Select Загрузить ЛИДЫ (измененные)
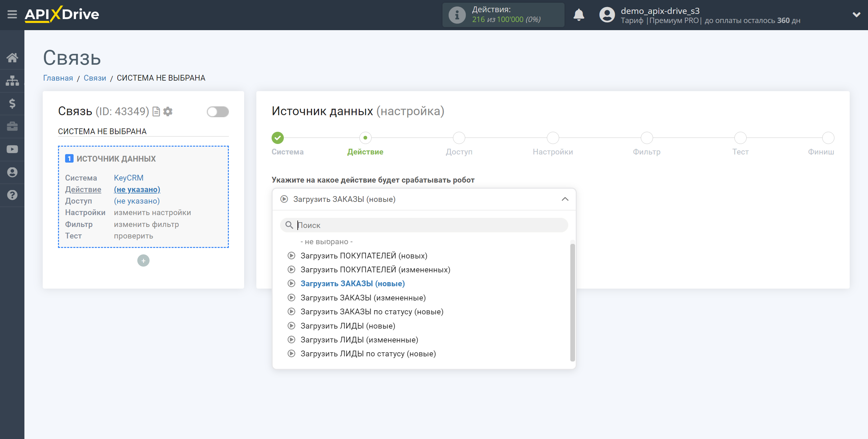Image resolution: width=868 pixels, height=439 pixels. coord(359,340)
